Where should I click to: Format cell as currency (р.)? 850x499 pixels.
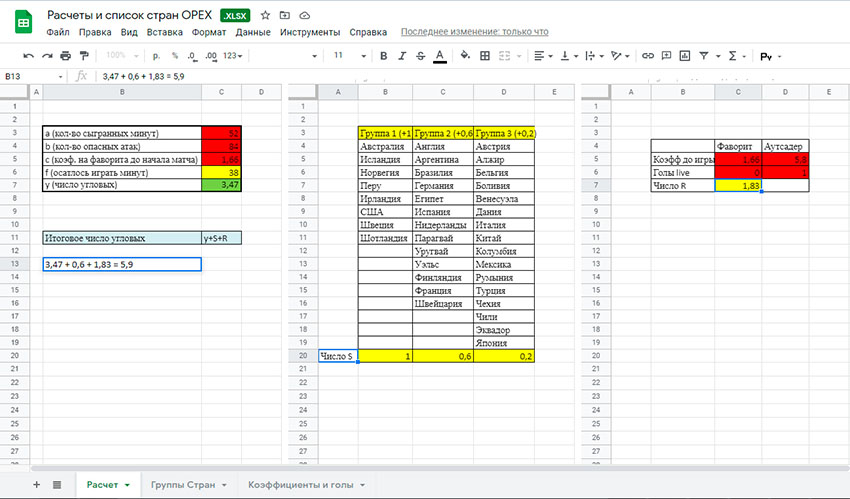pyautogui.click(x=157, y=56)
